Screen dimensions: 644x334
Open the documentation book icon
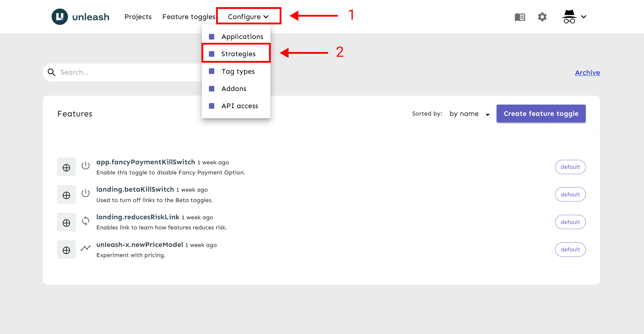[x=520, y=17]
